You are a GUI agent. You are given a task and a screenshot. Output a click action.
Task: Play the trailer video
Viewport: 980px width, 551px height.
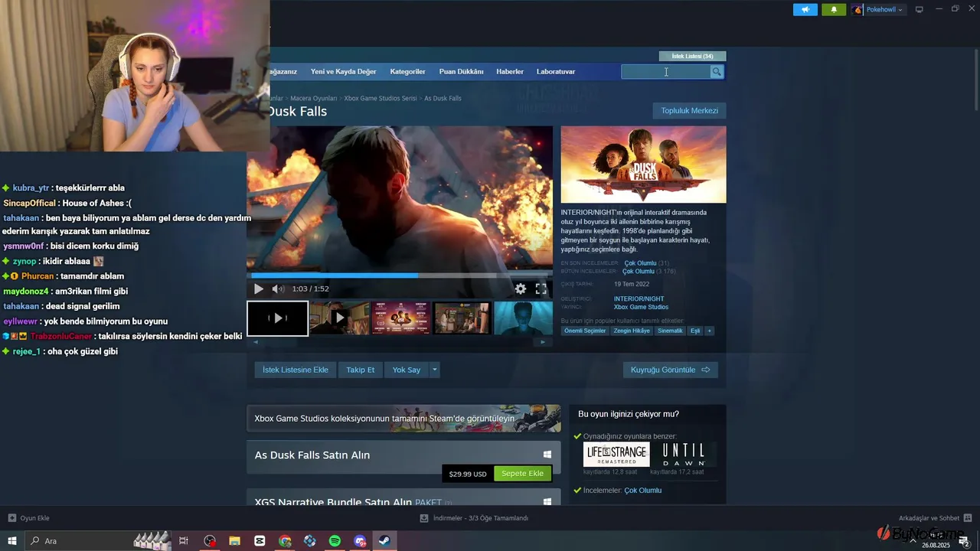pyautogui.click(x=258, y=289)
